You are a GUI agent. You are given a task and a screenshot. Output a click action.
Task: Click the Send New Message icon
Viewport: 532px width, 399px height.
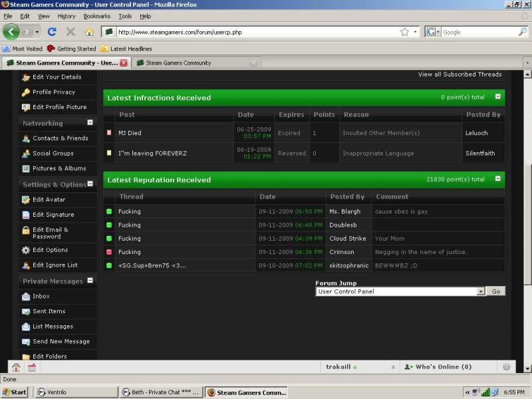26,342
